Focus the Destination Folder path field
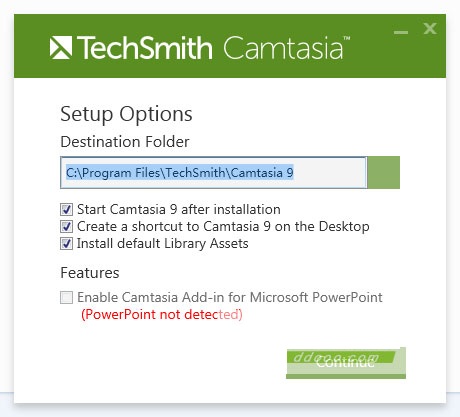Image resolution: width=460 pixels, height=417 pixels. point(214,173)
